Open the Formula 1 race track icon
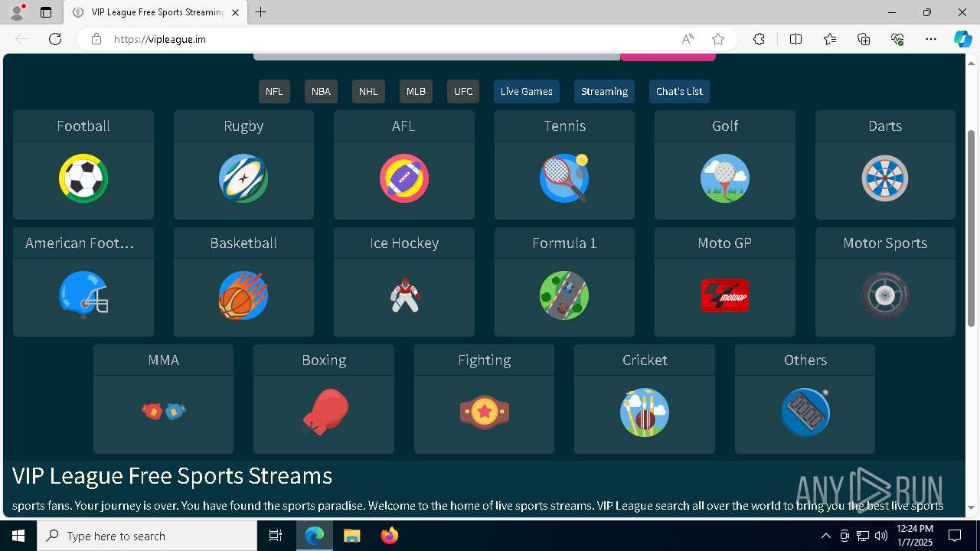This screenshot has width=980, height=551. [564, 295]
